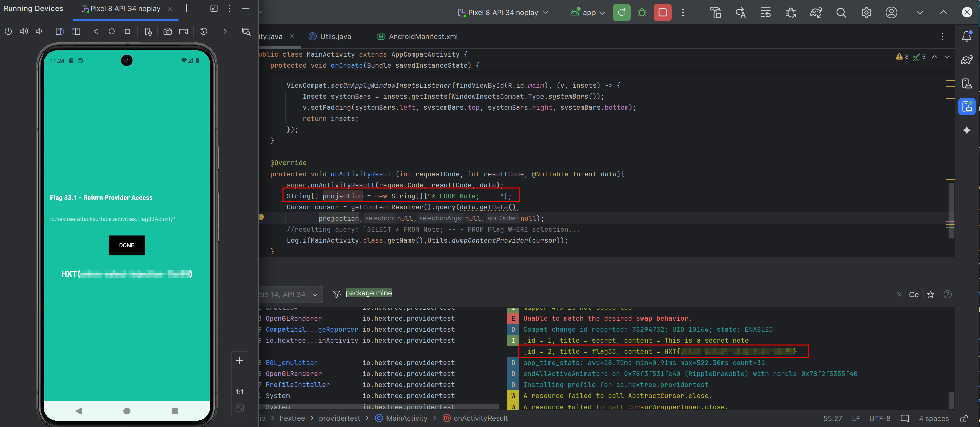Image resolution: width=980 pixels, height=427 pixels.
Task: Add a new running device tab
Action: [x=186, y=8]
